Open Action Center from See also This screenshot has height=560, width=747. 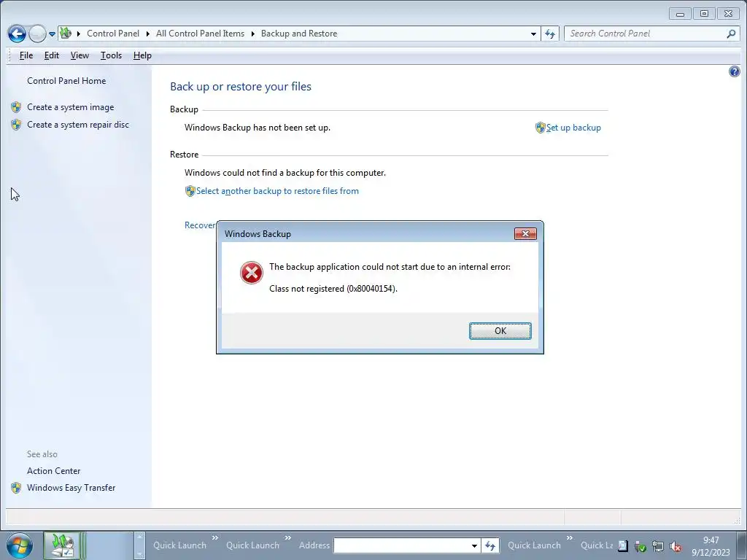54,470
